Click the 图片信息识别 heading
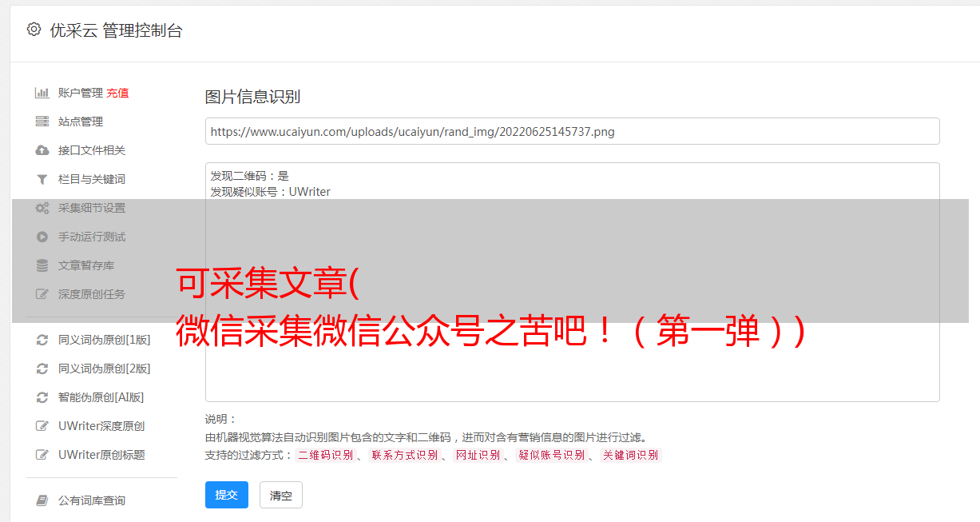980x522 pixels. tap(252, 97)
